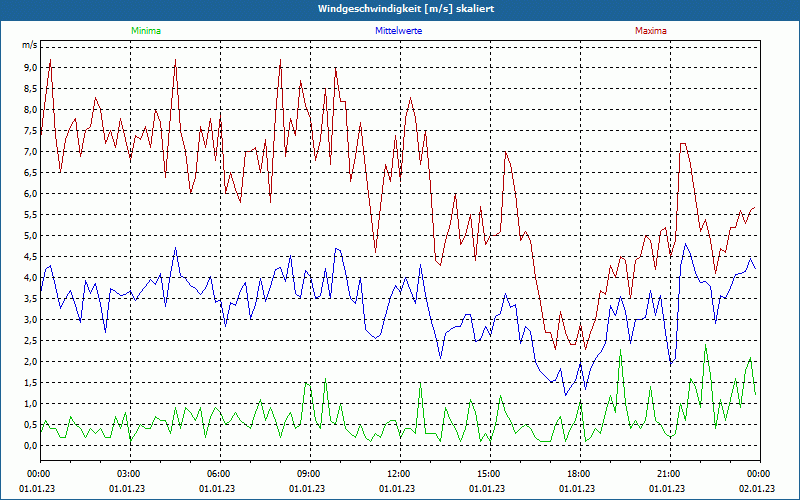
Task: Click the 4,0 y-axis value
Action: pyautogui.click(x=29, y=278)
